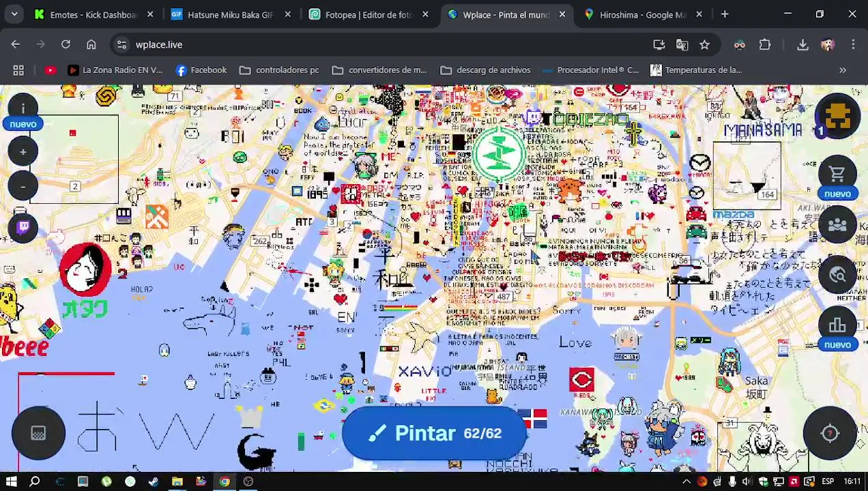Show hidden system tray icons

coord(688,481)
